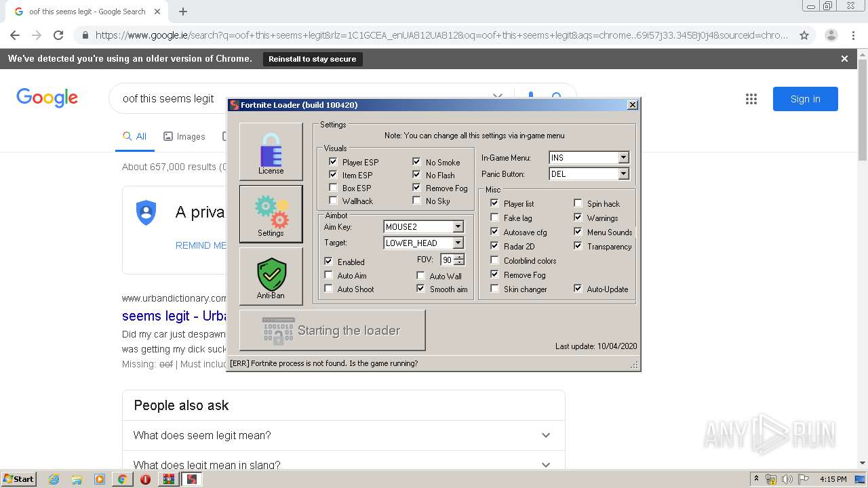Toggle the Smooth aim checkbox
This screenshot has height=488, width=868.
pos(420,289)
